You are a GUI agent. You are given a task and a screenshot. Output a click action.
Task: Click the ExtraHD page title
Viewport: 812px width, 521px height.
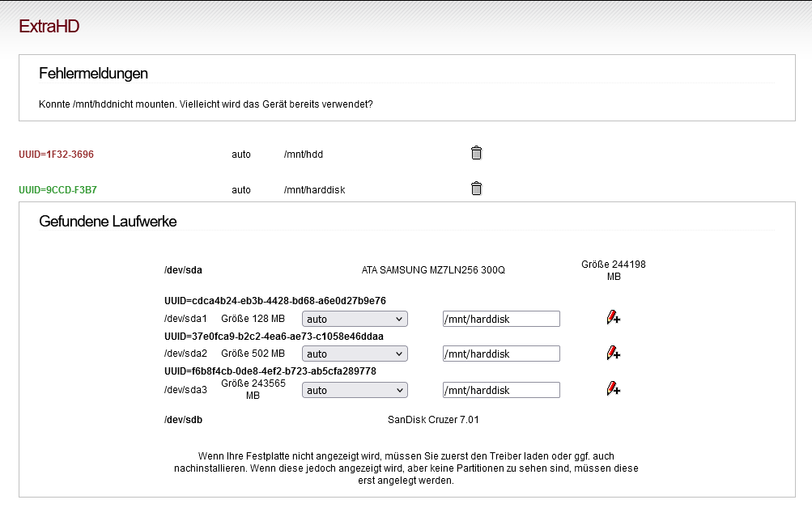[x=49, y=27]
